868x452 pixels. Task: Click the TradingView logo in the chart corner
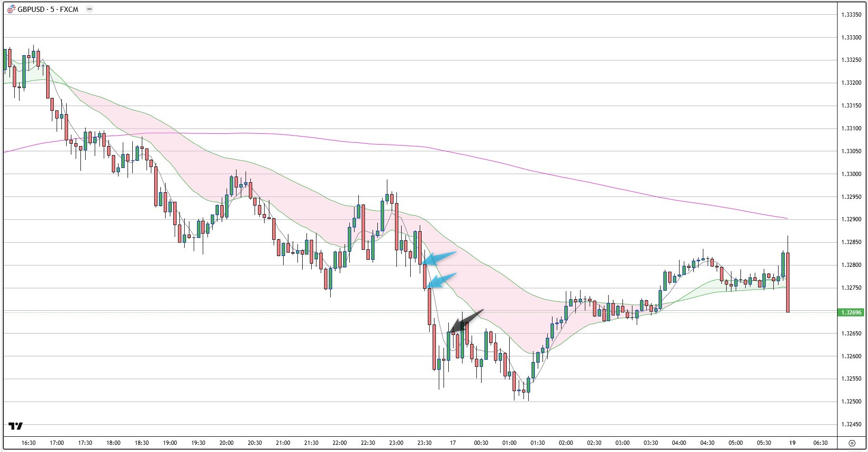point(16,426)
